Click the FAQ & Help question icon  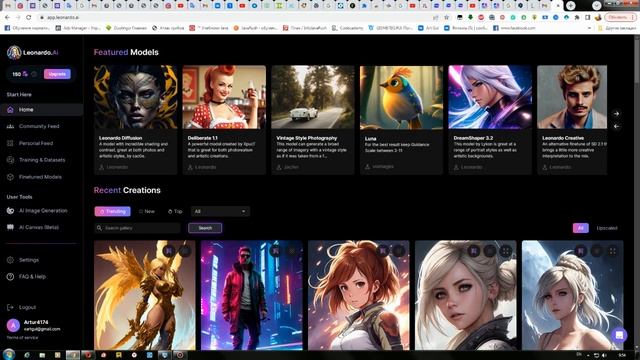tap(10, 277)
